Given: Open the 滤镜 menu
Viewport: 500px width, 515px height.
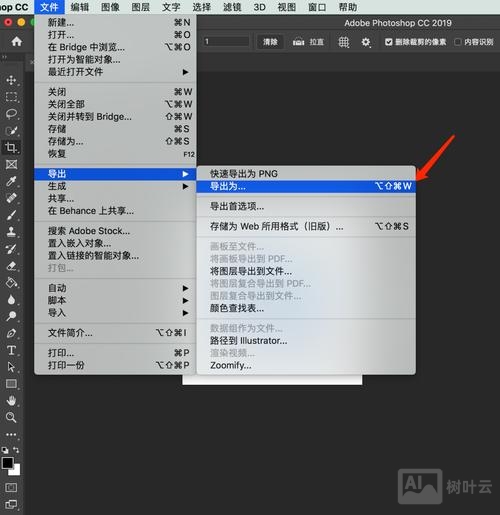Looking at the screenshot, I should click(x=232, y=7).
